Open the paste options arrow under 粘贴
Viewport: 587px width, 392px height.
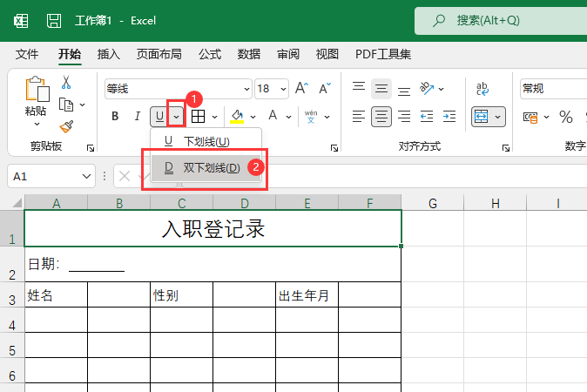(x=37, y=125)
